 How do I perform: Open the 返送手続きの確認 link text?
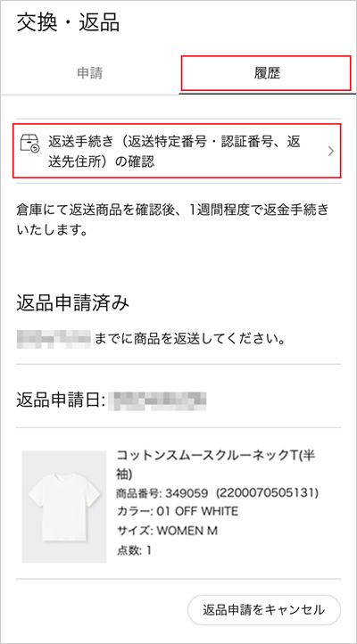tap(175, 151)
